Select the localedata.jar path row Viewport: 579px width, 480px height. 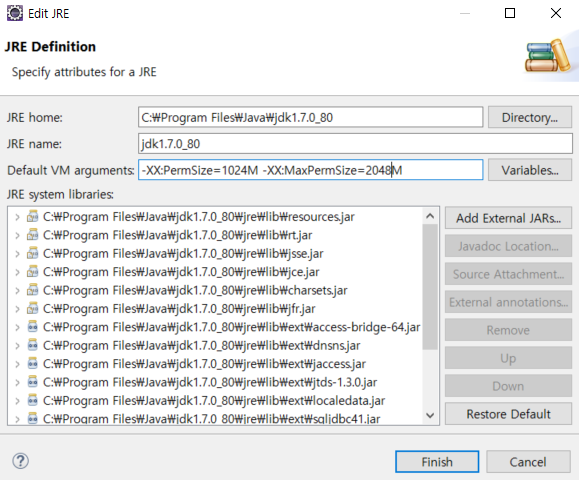(x=214, y=401)
